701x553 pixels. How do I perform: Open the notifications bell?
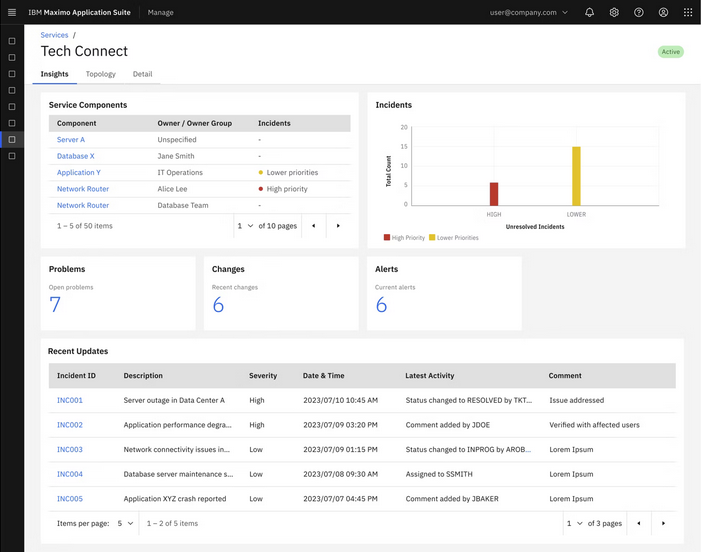coord(589,12)
